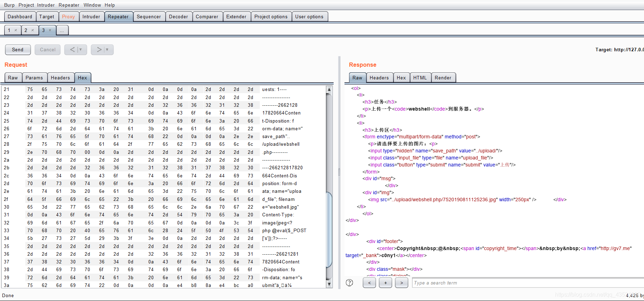Viewport: 644px width, 301px height.
Task: Show Response Render view
Action: tap(443, 78)
